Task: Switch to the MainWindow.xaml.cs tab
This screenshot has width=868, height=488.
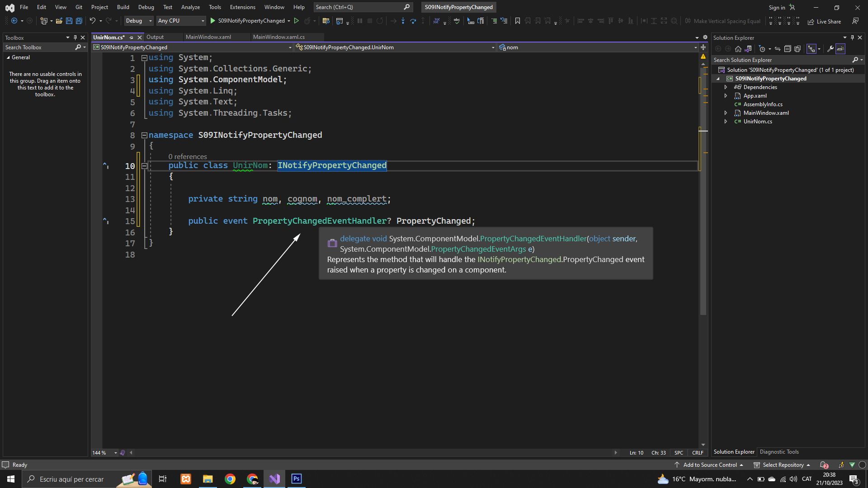Action: tap(279, 37)
